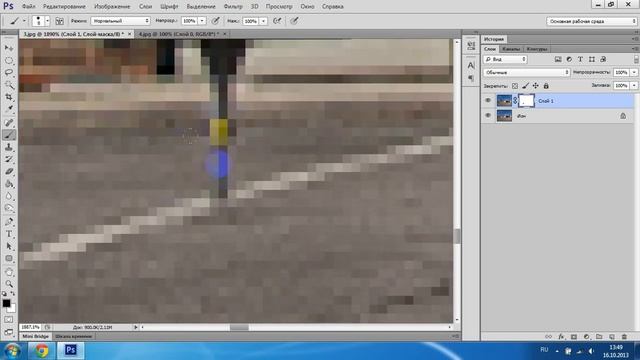The height and width of the screenshot is (360, 640).
Task: Select the Clone Stamp tool
Action: 9,147
